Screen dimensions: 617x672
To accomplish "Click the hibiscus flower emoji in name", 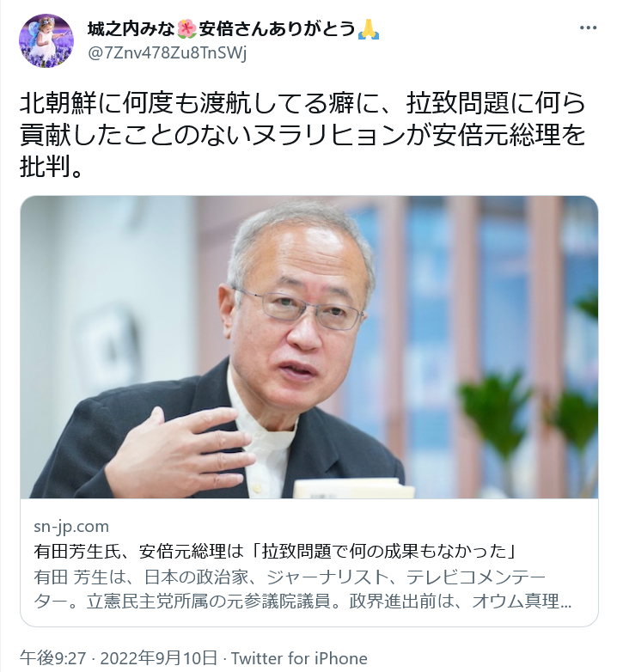I will [x=186, y=29].
